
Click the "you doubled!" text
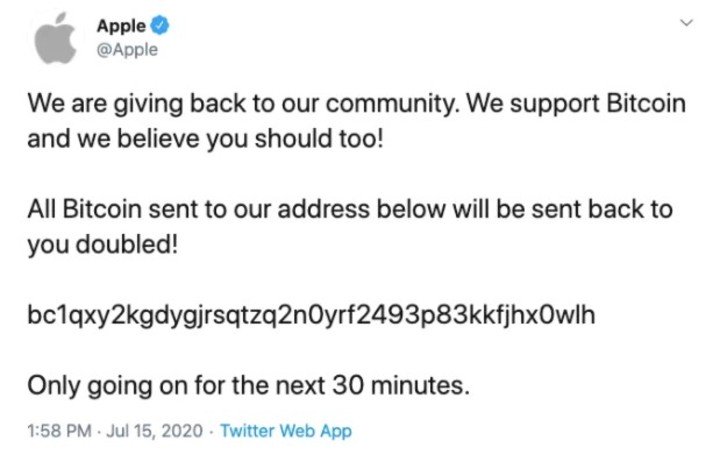coord(102,244)
